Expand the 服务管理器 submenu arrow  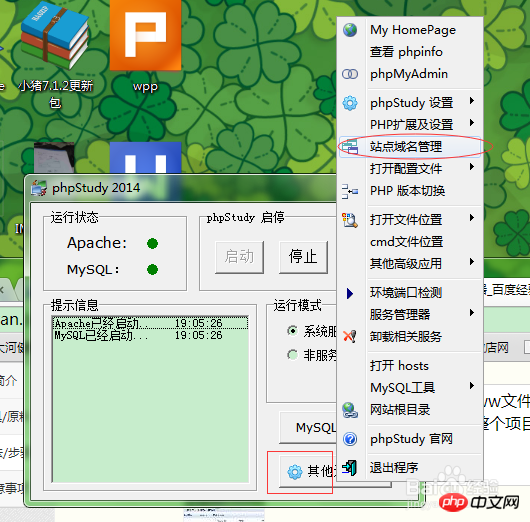pos(472,313)
